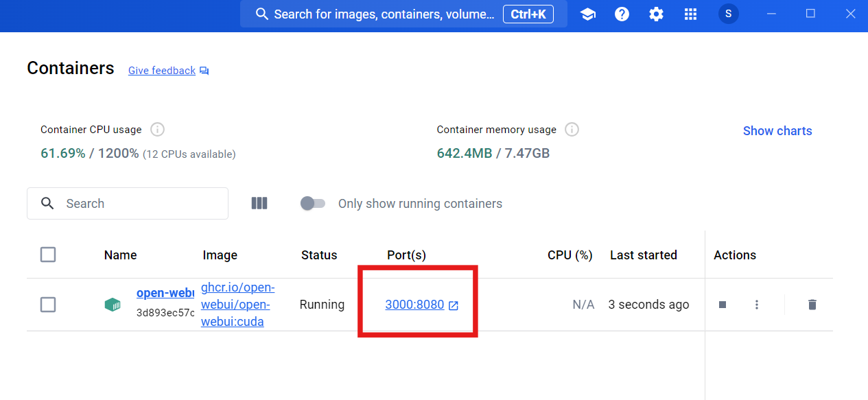Image resolution: width=868 pixels, height=400 pixels.
Task: Click the containers Search input field
Action: click(x=137, y=204)
